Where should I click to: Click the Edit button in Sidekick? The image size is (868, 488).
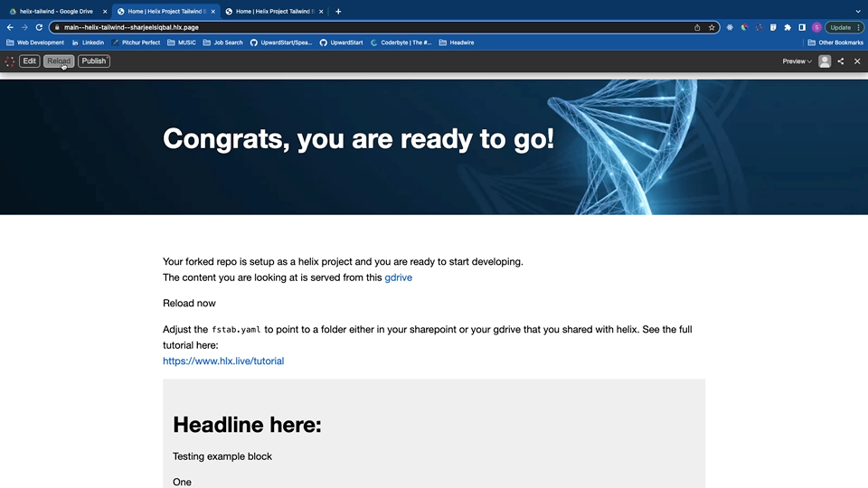[x=30, y=61]
